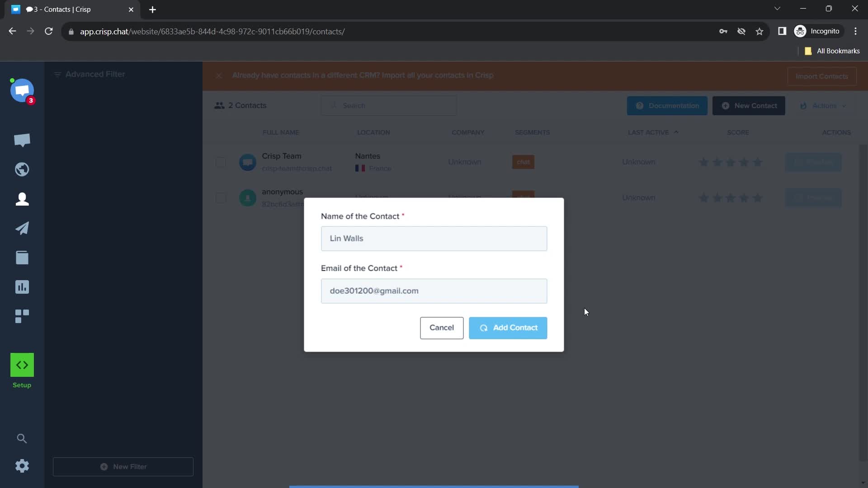Open the Contacts/People icon in sidebar
The width and height of the screenshot is (868, 488).
click(x=22, y=200)
